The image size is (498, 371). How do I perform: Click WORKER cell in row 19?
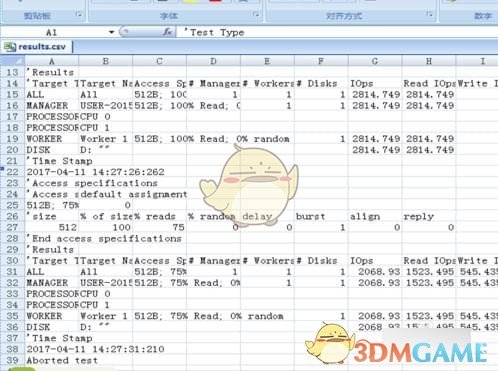(x=52, y=139)
